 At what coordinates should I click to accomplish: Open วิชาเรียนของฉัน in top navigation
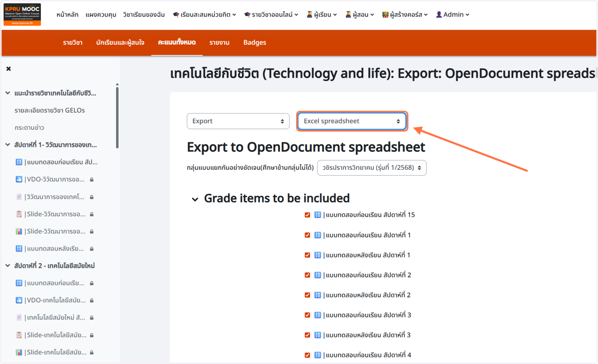click(x=144, y=15)
